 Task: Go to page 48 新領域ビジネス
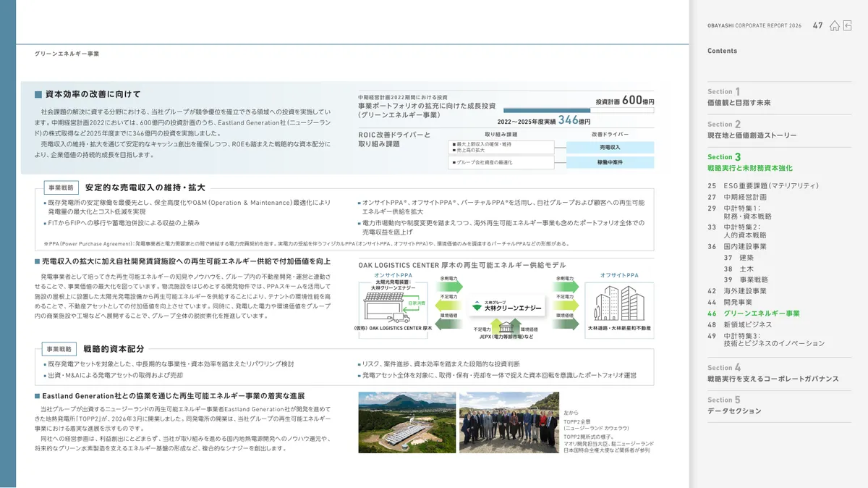[x=740, y=325]
